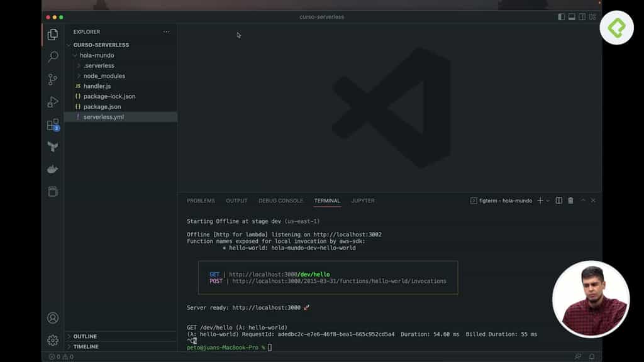Open the Docker extension sidebar

tap(52, 168)
